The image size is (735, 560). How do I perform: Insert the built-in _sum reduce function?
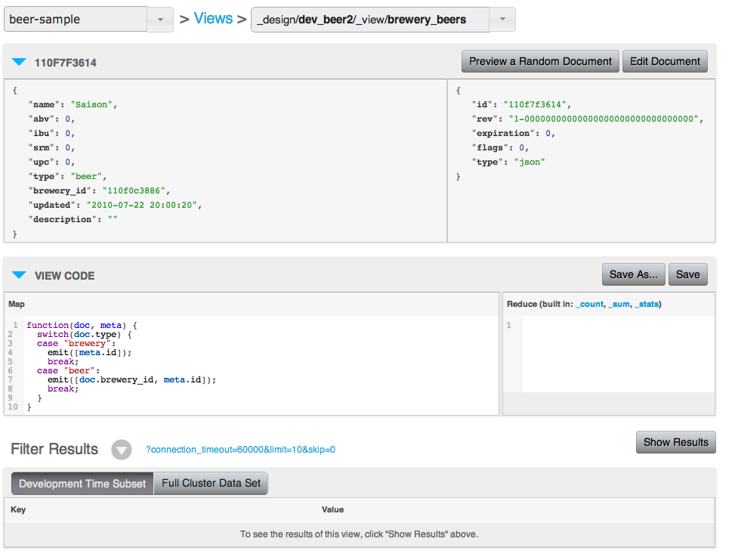pos(619,304)
